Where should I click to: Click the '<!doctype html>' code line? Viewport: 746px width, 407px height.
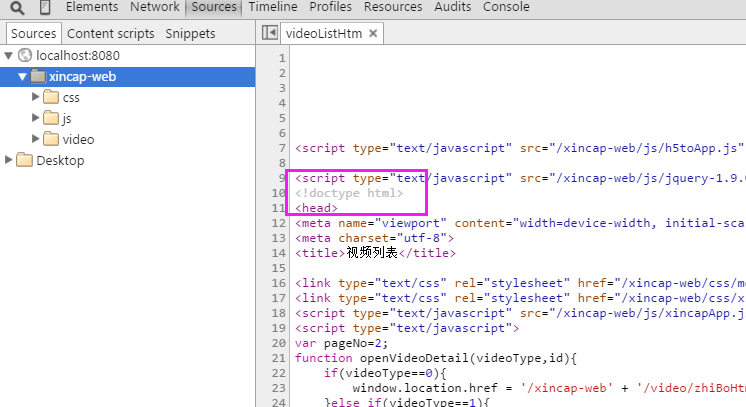tap(349, 193)
